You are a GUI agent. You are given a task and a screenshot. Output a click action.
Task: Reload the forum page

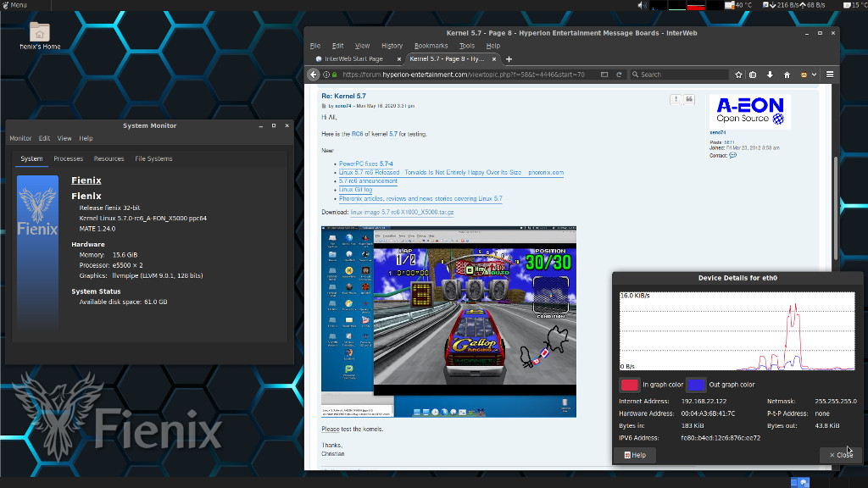[x=619, y=75]
